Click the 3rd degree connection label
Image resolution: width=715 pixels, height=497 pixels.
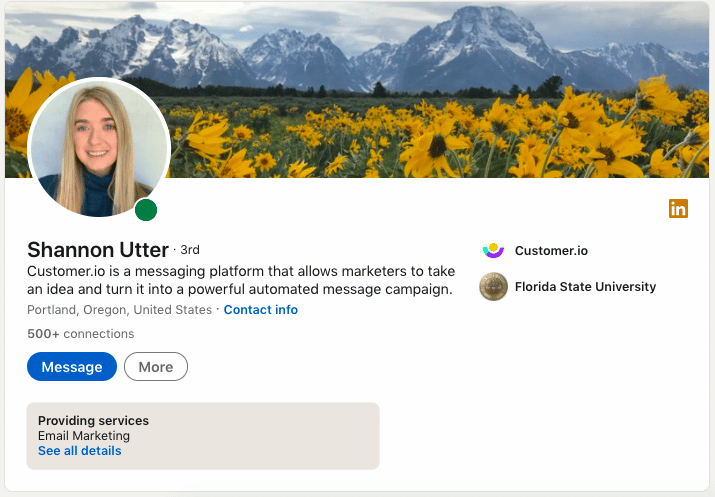(190, 250)
